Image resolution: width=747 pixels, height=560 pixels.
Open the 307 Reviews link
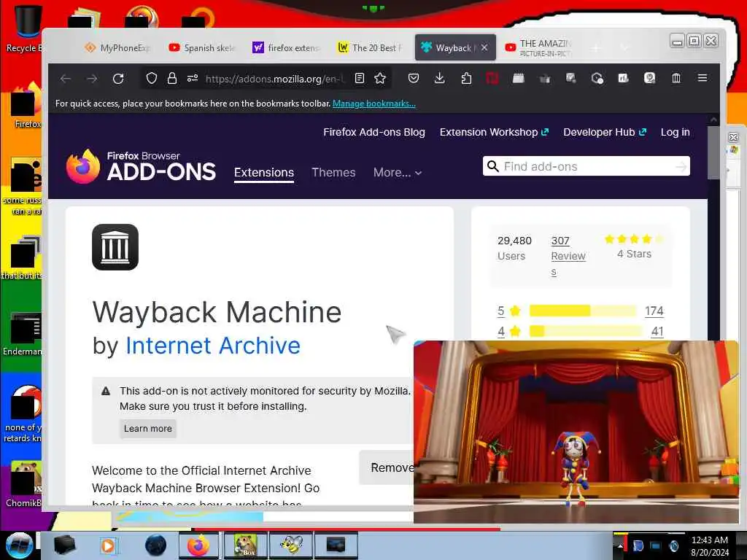(568, 256)
